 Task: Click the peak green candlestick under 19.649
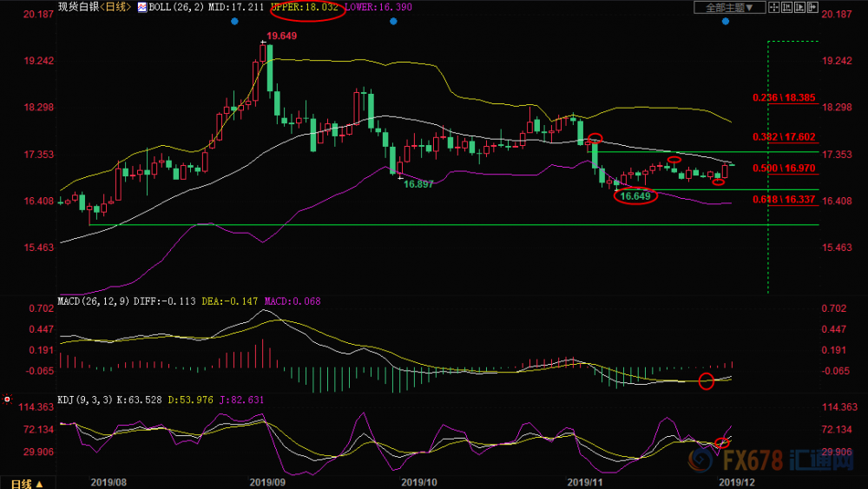(270, 68)
